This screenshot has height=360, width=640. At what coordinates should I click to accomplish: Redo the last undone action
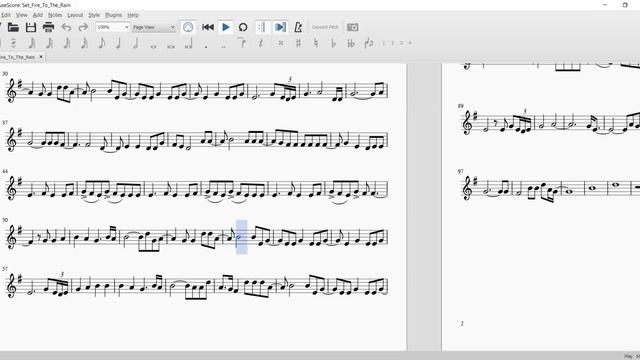pos(83,27)
